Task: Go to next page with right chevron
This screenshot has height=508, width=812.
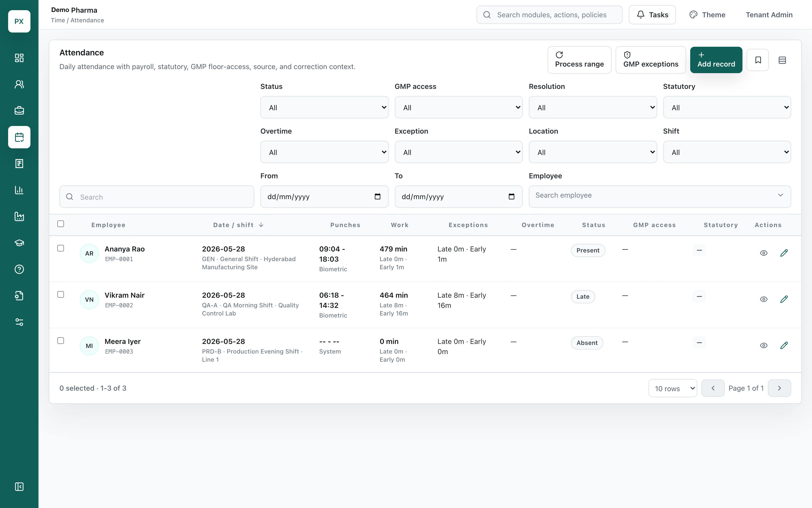Action: 779,388
